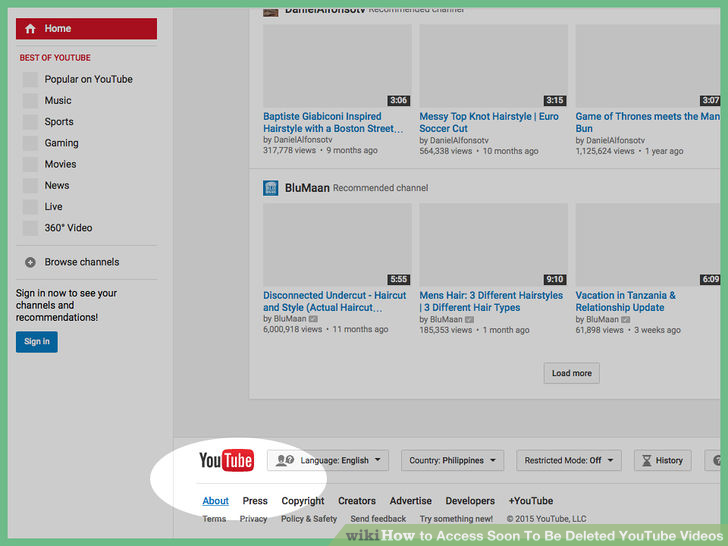Image resolution: width=728 pixels, height=546 pixels.
Task: Click the language people icon
Action: coord(285,460)
